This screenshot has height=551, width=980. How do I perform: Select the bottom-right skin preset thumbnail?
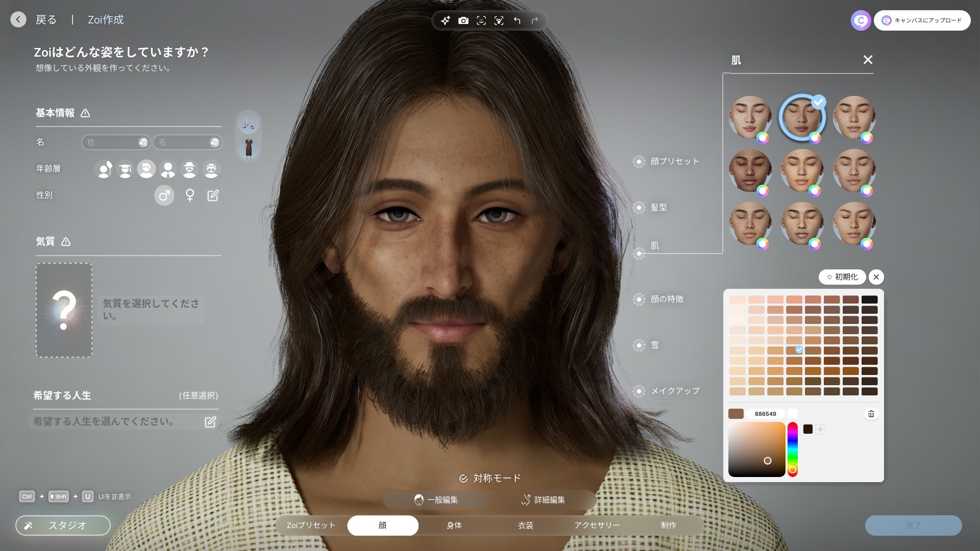coord(854,223)
